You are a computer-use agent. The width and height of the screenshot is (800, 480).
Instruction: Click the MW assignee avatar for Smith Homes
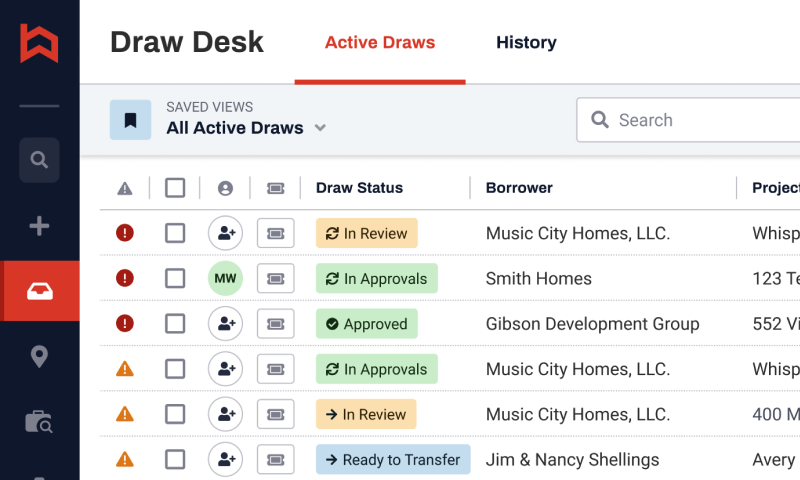pyautogui.click(x=226, y=279)
